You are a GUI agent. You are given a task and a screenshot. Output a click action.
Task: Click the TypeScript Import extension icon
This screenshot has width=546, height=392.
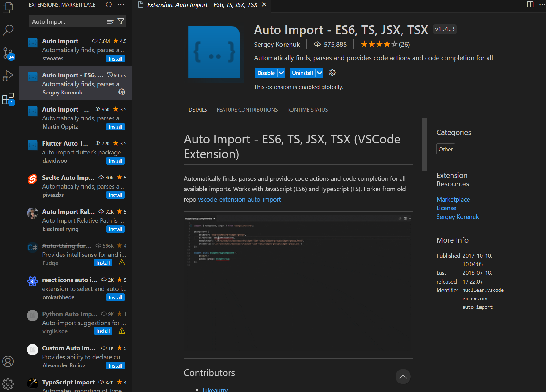click(x=33, y=384)
